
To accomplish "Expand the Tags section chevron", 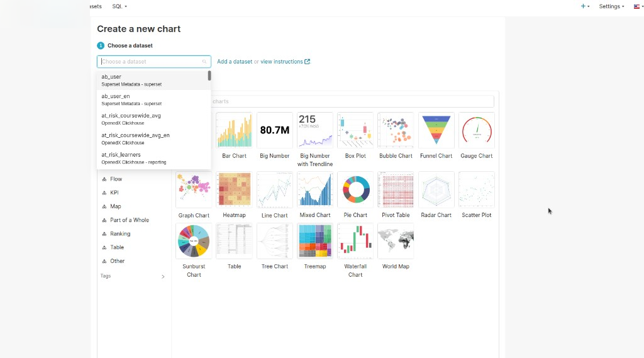I will (x=163, y=277).
